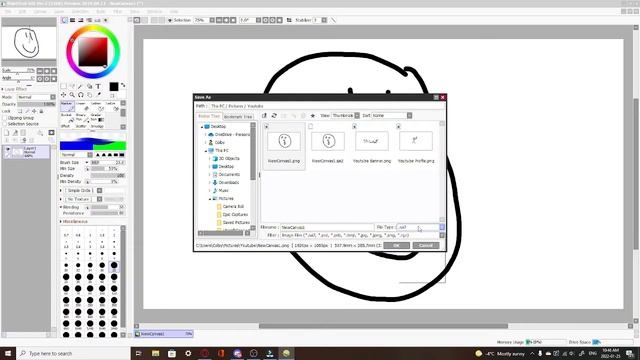The width and height of the screenshot is (640, 360).
Task: Select Downloads in the folder tree
Action: [x=229, y=182]
